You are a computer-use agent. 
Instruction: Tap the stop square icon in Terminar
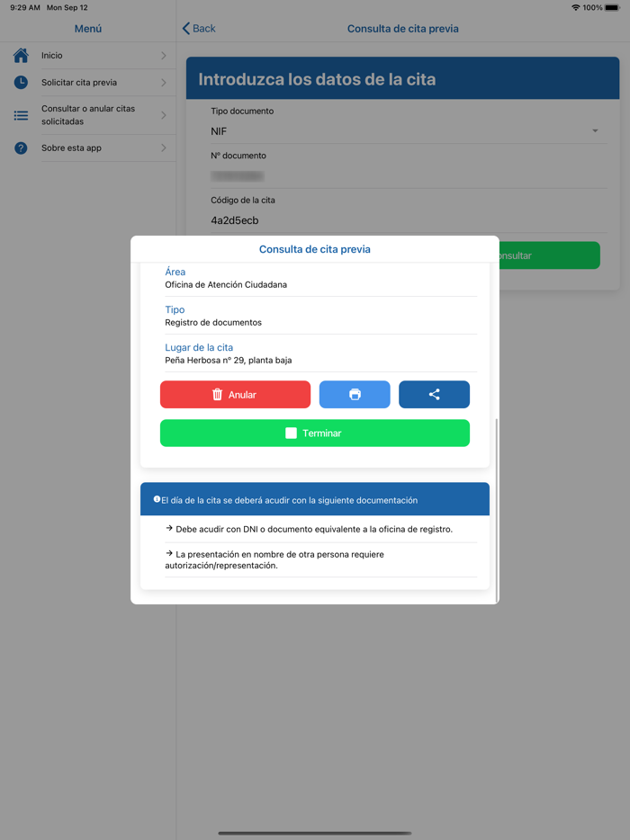click(291, 433)
